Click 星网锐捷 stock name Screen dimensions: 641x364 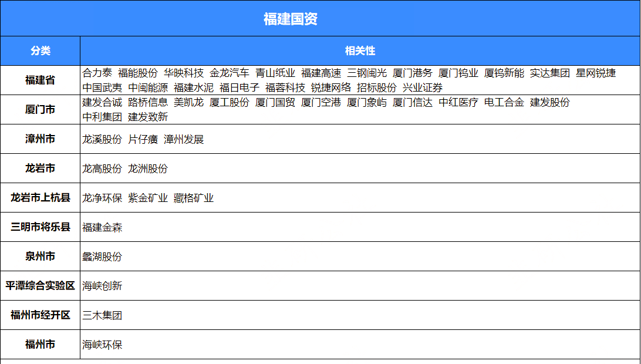596,73
